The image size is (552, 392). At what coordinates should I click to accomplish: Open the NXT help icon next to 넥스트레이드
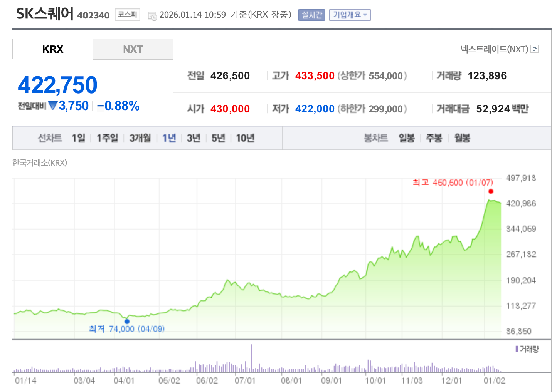point(535,49)
